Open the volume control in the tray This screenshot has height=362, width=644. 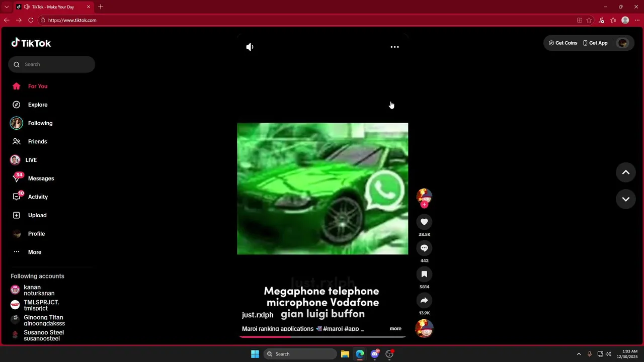click(x=608, y=354)
